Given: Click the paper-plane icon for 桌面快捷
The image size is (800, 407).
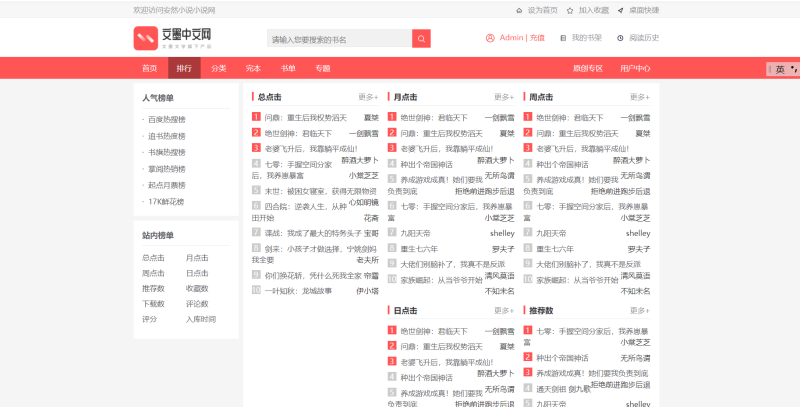Looking at the screenshot, I should (x=620, y=10).
